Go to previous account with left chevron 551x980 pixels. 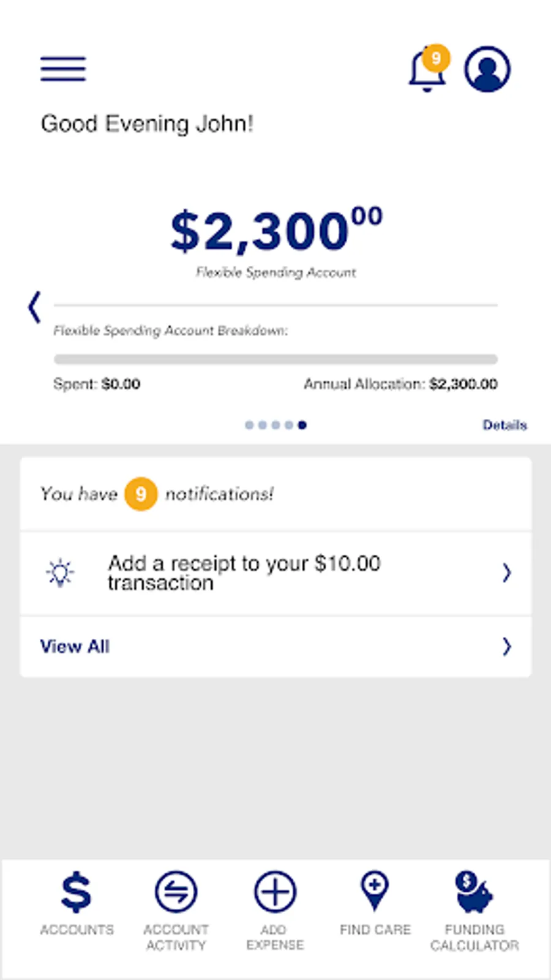[34, 307]
